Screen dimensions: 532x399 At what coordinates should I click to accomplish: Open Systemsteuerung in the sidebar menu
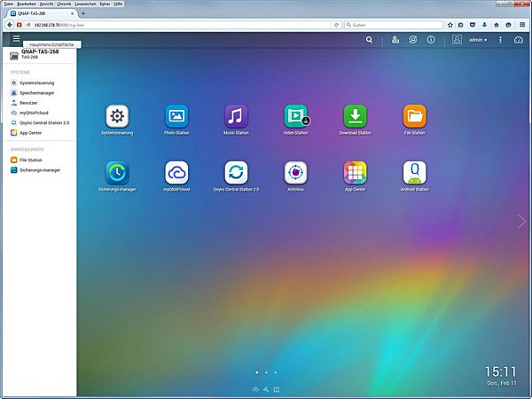tap(39, 82)
